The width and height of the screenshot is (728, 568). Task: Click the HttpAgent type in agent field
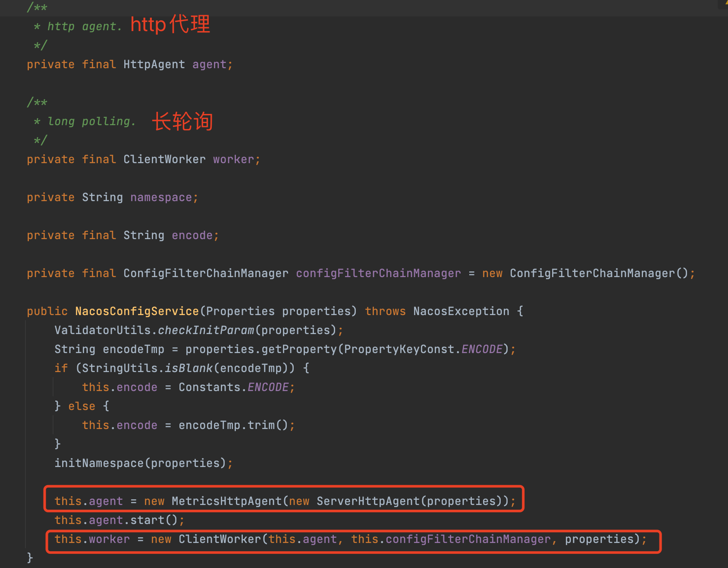(x=154, y=64)
